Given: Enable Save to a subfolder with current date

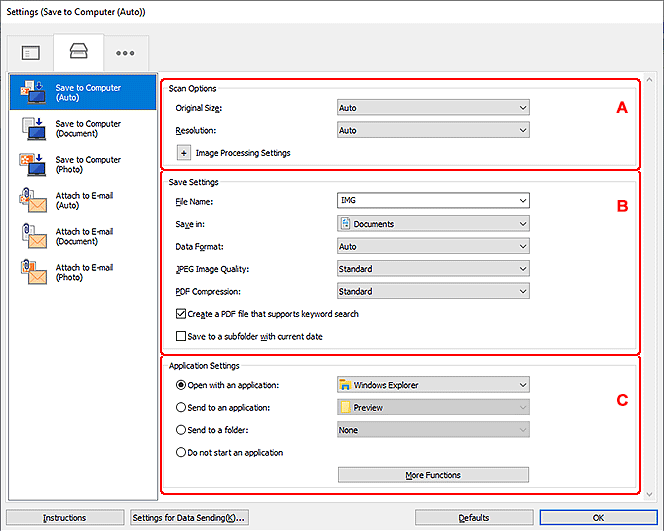Looking at the screenshot, I should (181, 337).
